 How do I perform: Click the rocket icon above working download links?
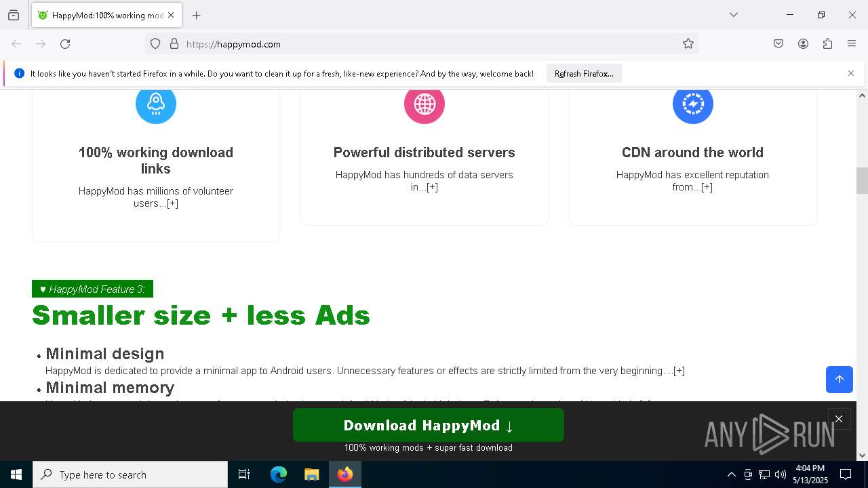(156, 104)
